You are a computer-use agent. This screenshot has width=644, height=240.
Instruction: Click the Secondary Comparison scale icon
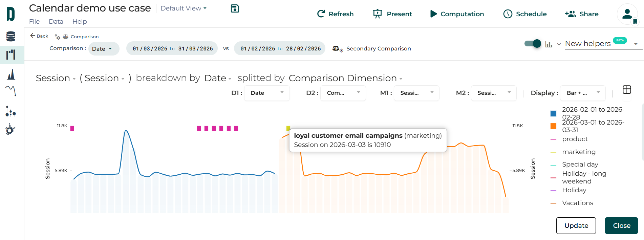[x=338, y=49]
